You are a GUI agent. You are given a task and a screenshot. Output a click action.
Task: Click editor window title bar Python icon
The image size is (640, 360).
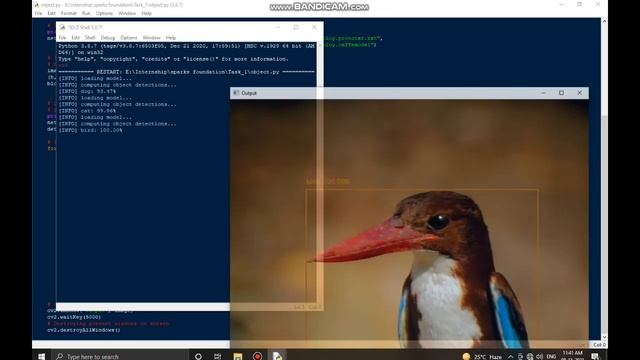37,5
